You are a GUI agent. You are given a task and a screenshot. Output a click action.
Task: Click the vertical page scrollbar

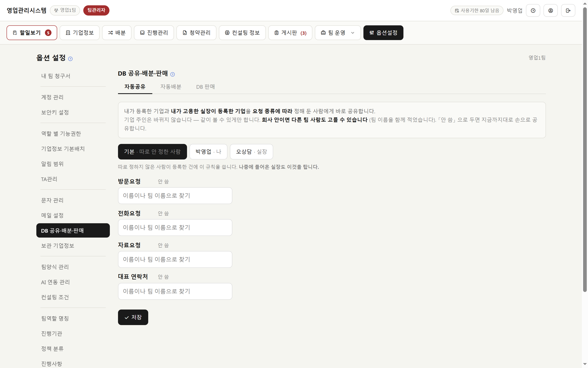point(585,149)
